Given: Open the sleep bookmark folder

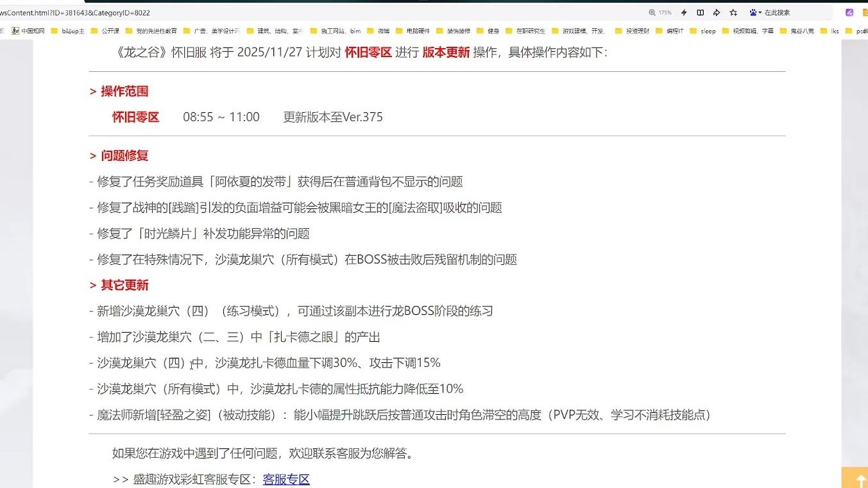Looking at the screenshot, I should [702, 30].
